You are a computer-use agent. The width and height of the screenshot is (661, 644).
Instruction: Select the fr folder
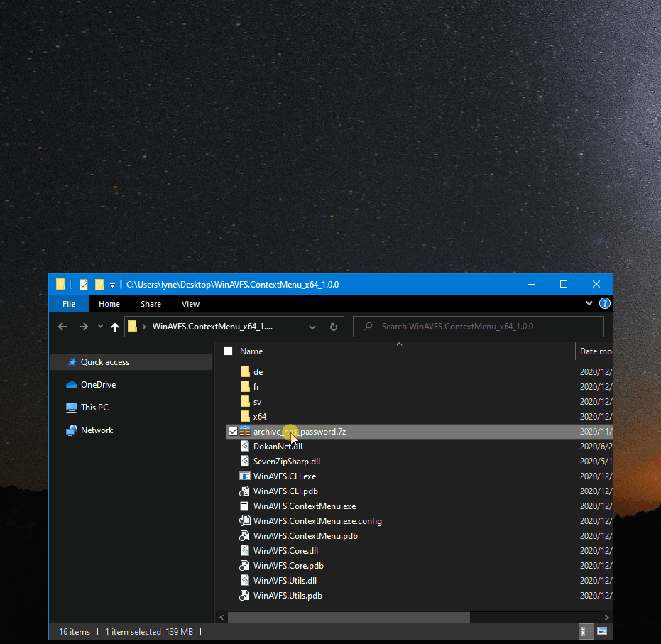coord(256,387)
